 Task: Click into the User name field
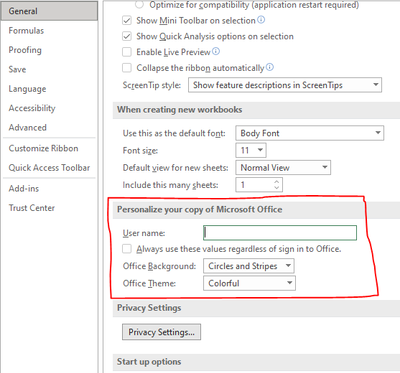click(280, 233)
